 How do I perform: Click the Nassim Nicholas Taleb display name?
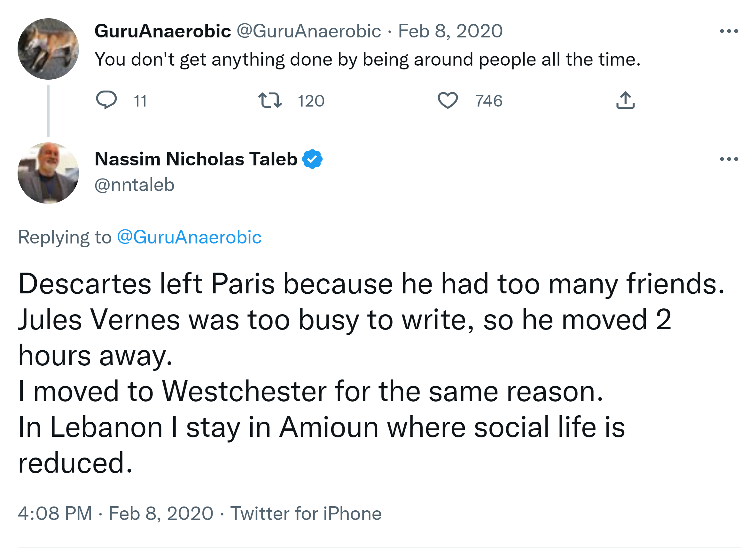pos(196,159)
